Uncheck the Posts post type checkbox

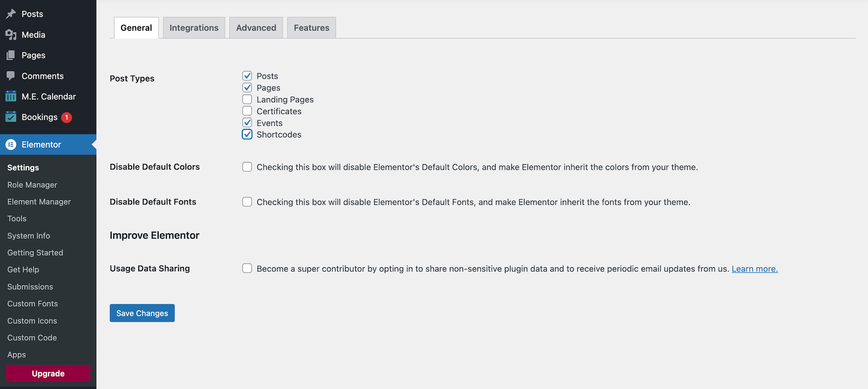tap(247, 76)
